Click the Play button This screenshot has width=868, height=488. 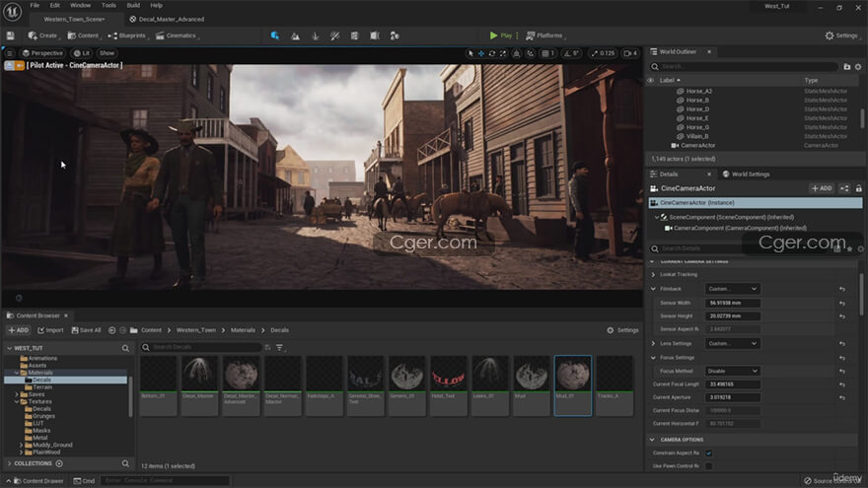click(x=500, y=35)
